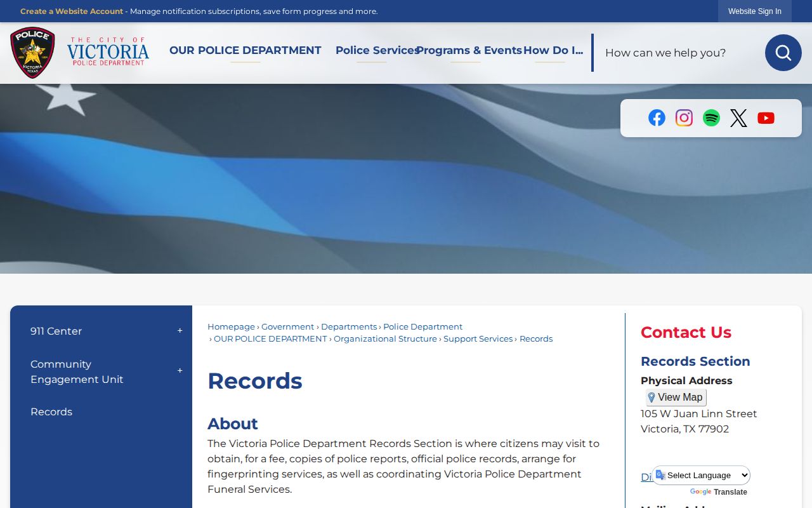Go to Organizational Structure breadcrumb
This screenshot has width=812, height=508.
pyautogui.click(x=385, y=339)
